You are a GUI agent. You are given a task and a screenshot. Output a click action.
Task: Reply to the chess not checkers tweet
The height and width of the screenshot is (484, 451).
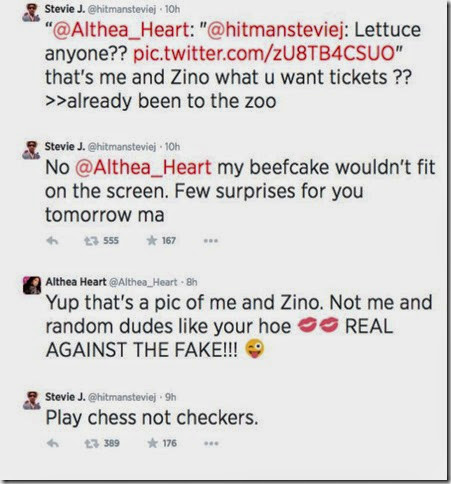[x=53, y=443]
